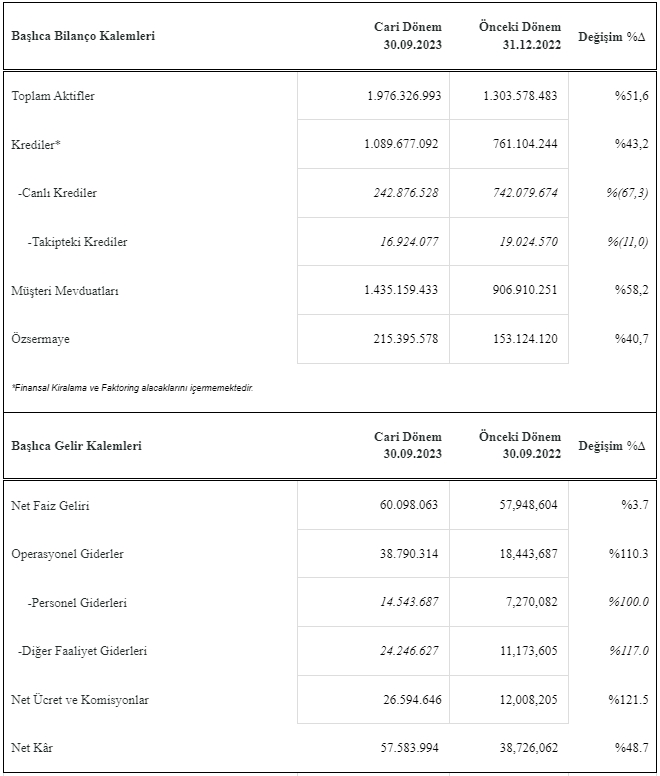Click Özsermaye value 215.395.578
The height and width of the screenshot is (776, 660).
coord(406,339)
